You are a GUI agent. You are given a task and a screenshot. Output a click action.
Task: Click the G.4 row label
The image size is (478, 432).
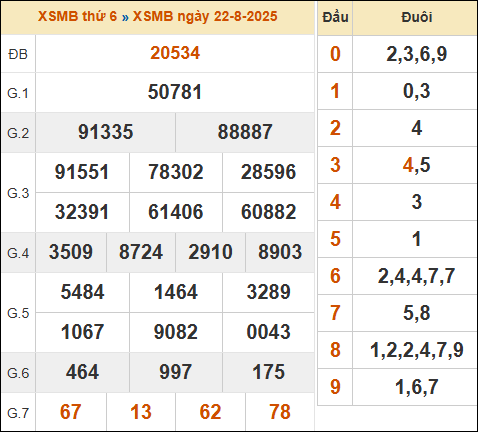(18, 253)
